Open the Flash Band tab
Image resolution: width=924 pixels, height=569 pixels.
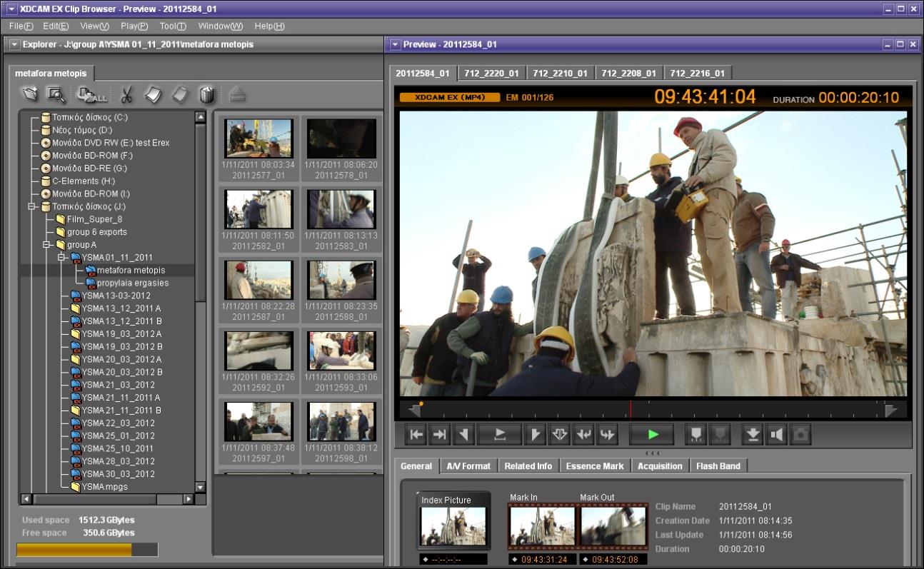[718, 466]
